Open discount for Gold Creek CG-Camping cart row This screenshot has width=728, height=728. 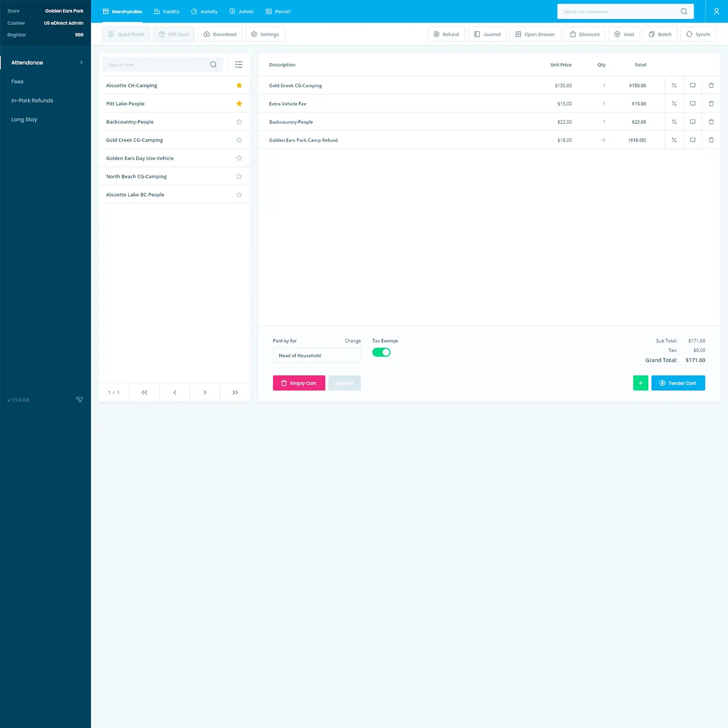click(674, 85)
